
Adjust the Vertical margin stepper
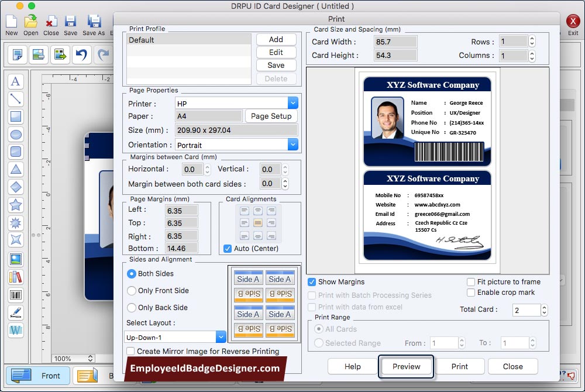coord(285,169)
